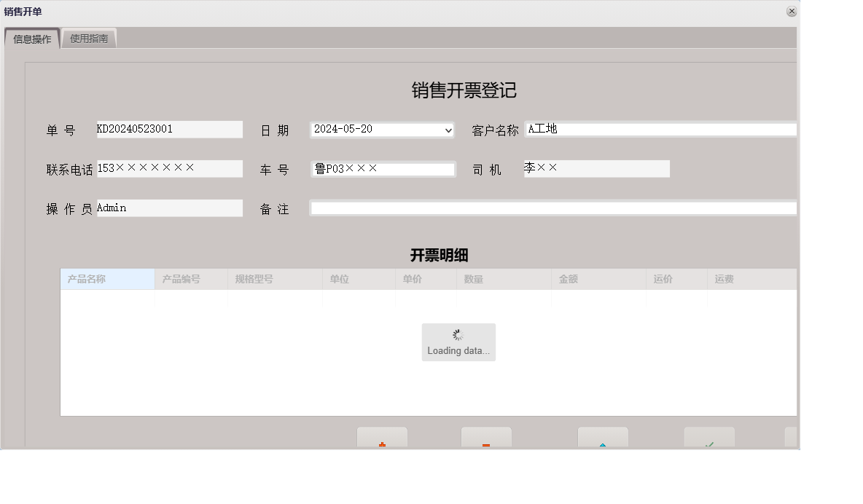Close the 销售开单 window
The width and height of the screenshot is (863, 504).
pyautogui.click(x=792, y=11)
